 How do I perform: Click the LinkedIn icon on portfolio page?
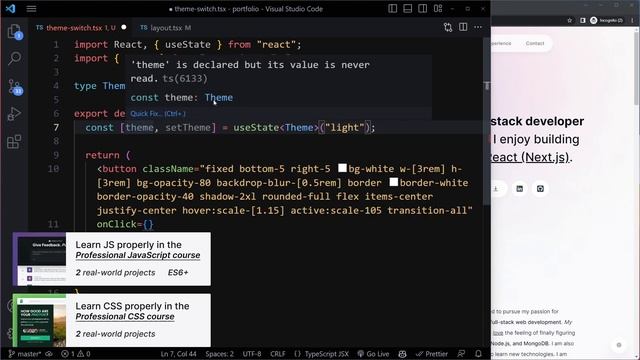click(520, 189)
